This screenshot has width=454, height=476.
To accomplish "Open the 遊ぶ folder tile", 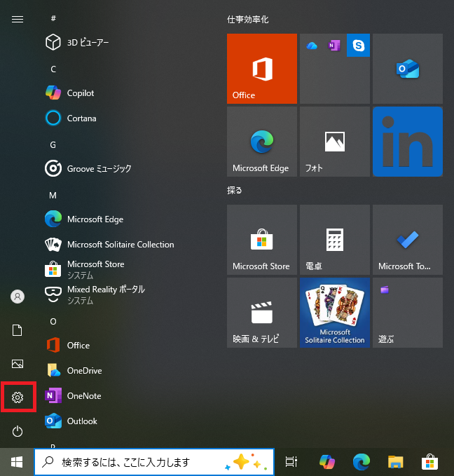I will [x=407, y=313].
